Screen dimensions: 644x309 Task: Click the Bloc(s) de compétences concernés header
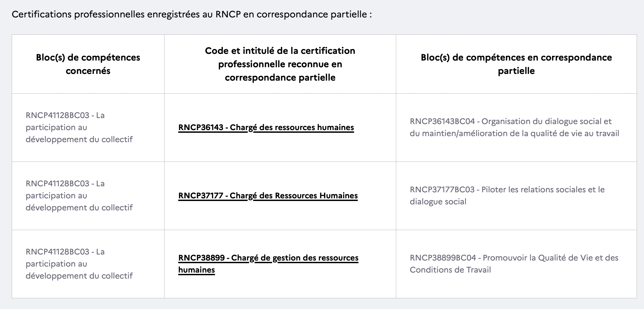88,64
